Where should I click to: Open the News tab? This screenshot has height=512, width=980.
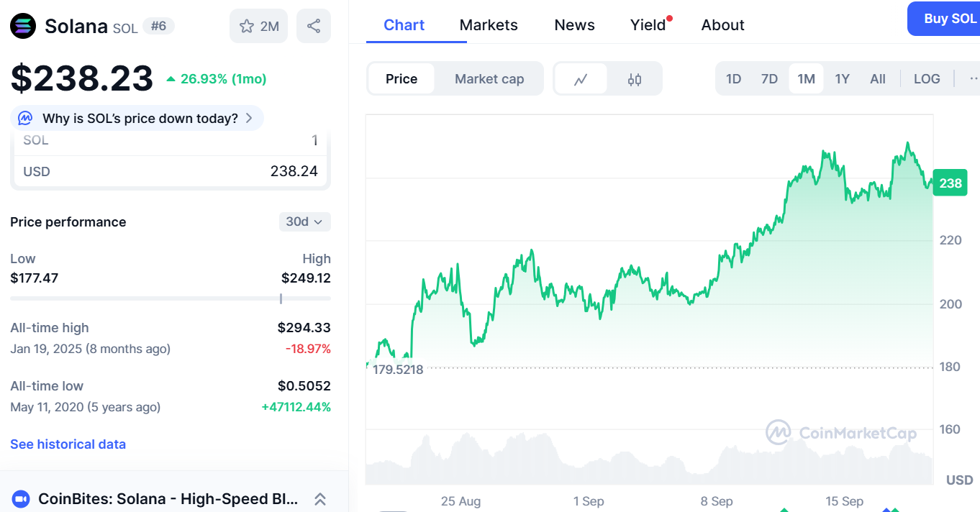pyautogui.click(x=574, y=24)
